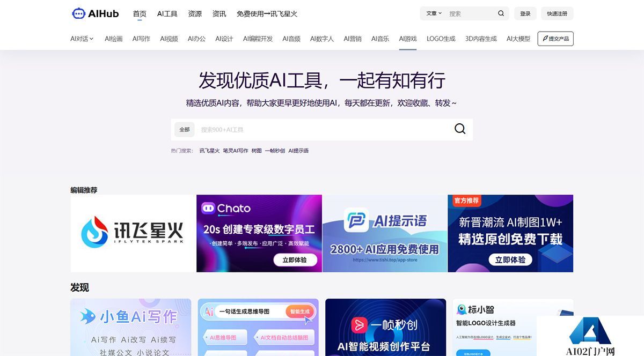The height and width of the screenshot is (356, 644).
Task: Click the 编辑推荐 section heading
Action: click(x=84, y=190)
